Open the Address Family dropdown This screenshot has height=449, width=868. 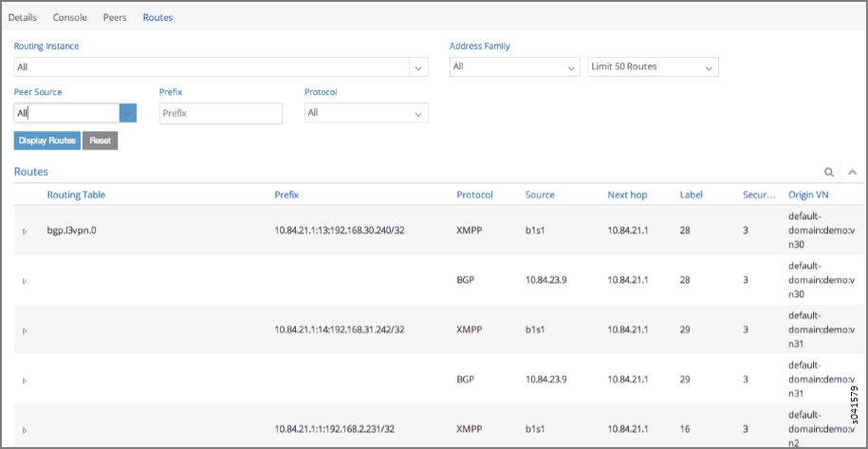pos(572,67)
